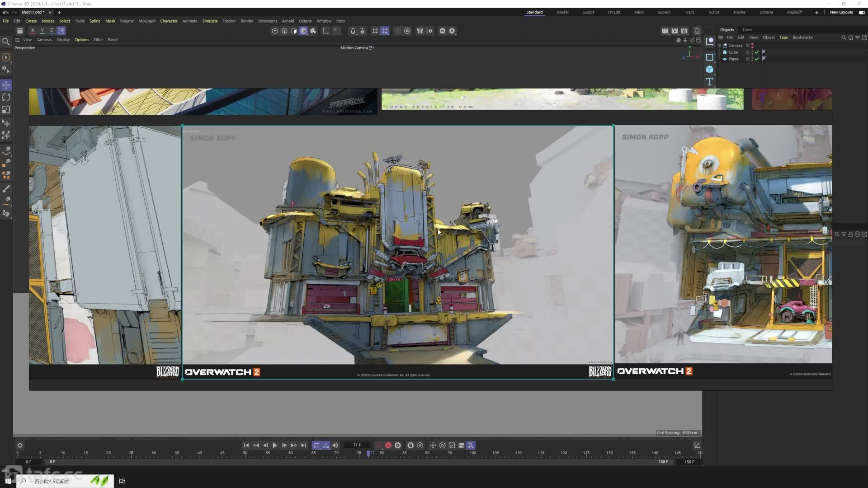Click the Axis mode L-shaped icon
Screen dimensions: 868x488
(x=325, y=31)
